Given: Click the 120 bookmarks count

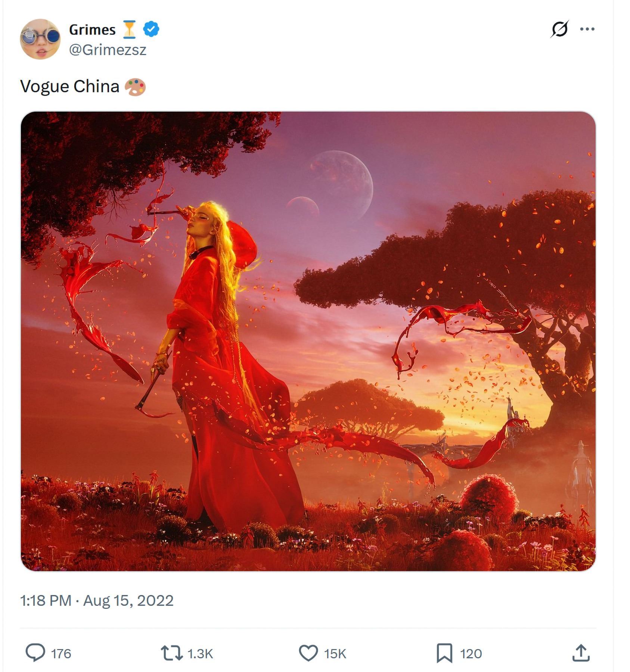Looking at the screenshot, I should pos(471,654).
